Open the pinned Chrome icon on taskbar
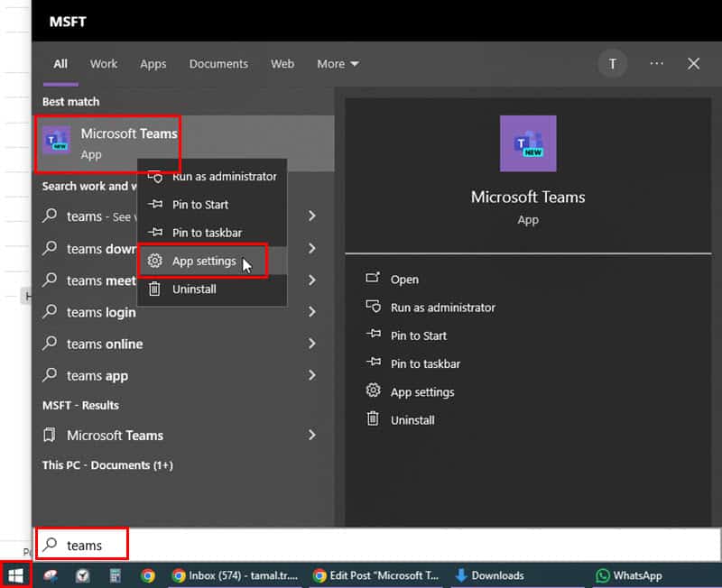This screenshot has height=588, width=722. 148,575
